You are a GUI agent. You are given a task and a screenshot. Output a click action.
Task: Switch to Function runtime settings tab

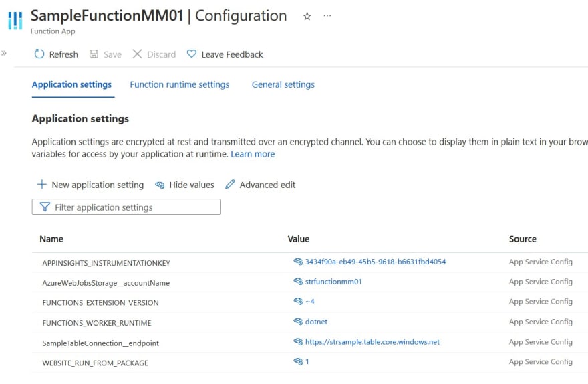[180, 84]
